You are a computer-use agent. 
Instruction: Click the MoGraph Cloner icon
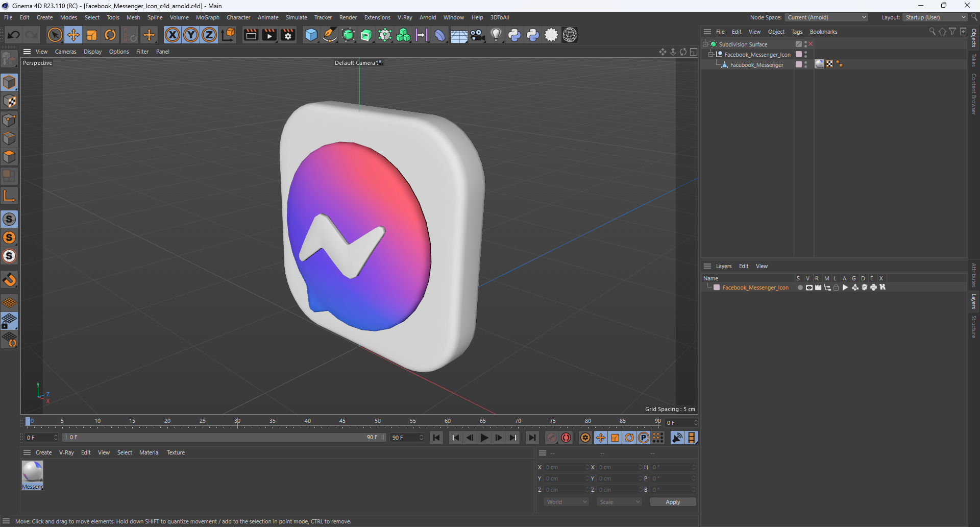point(403,35)
